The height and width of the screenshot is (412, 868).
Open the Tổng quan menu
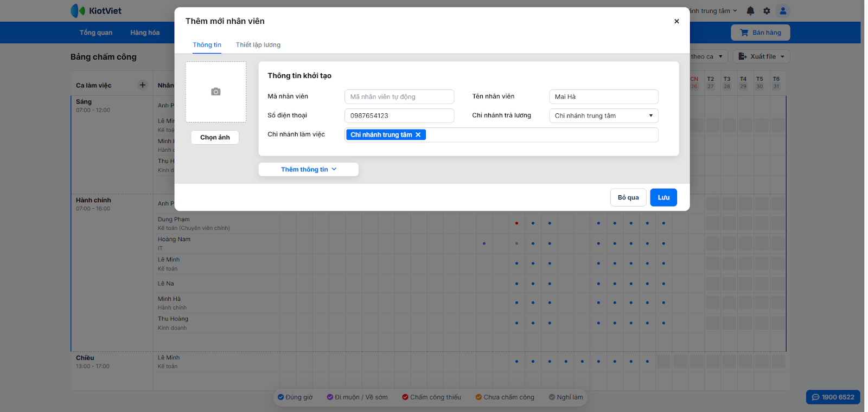click(96, 33)
